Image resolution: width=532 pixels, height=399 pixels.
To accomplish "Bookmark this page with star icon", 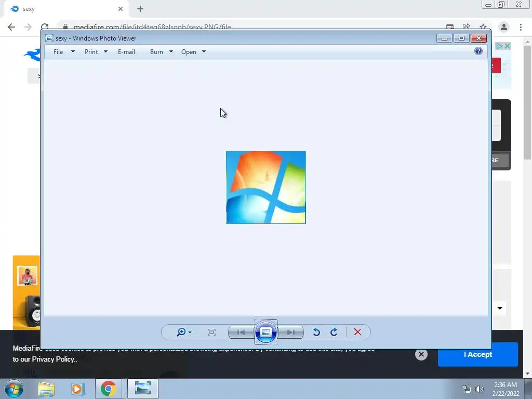I will click(x=483, y=27).
